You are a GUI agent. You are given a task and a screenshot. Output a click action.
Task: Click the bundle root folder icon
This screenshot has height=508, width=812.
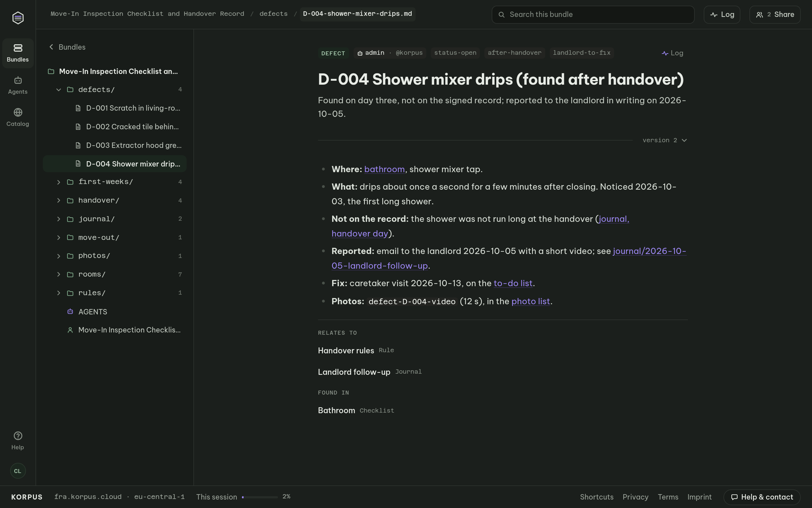pyautogui.click(x=51, y=72)
